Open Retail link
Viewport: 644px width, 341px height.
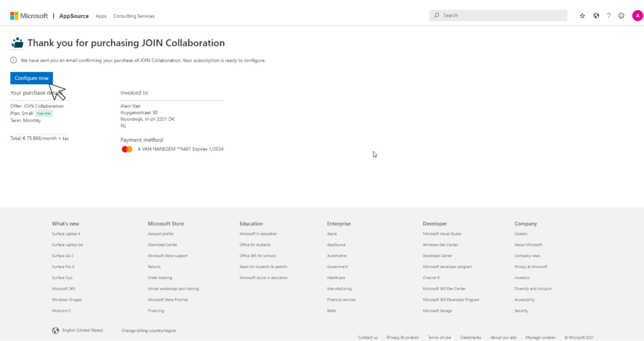331,311
